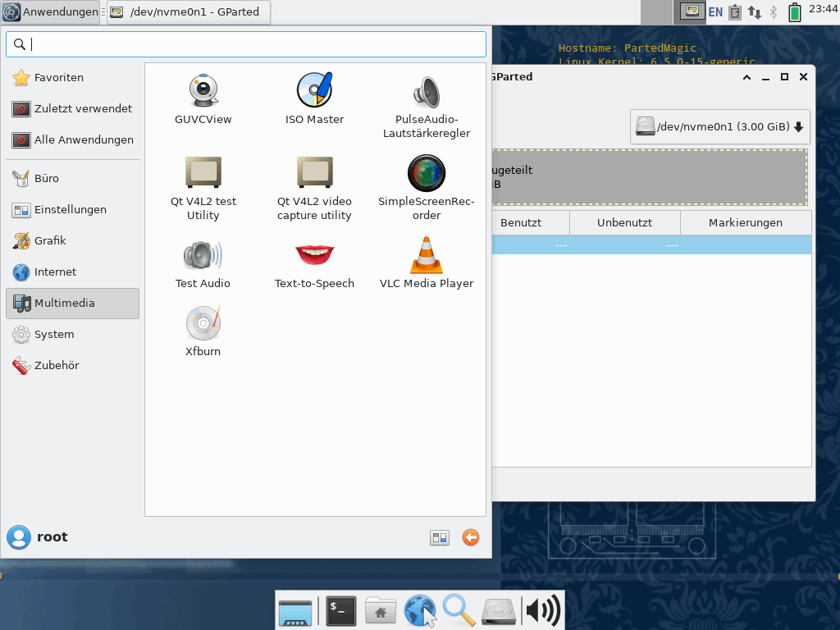Open Qt V4L2 video capture utility

point(314,186)
